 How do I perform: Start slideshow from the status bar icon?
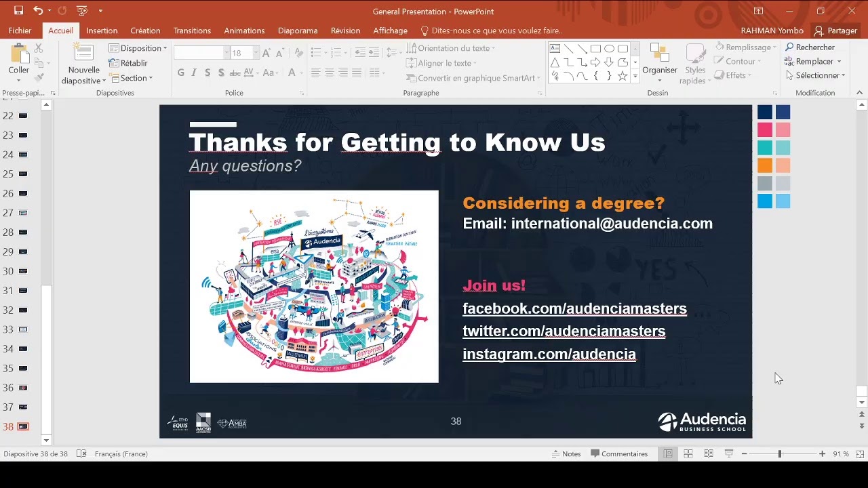(x=729, y=454)
